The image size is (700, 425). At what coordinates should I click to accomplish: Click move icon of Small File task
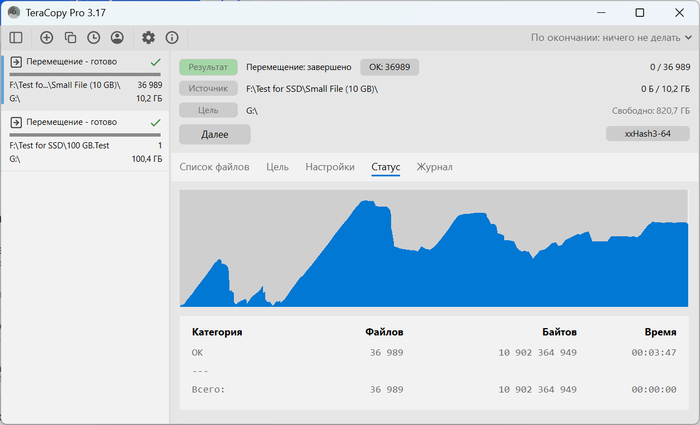tap(16, 62)
